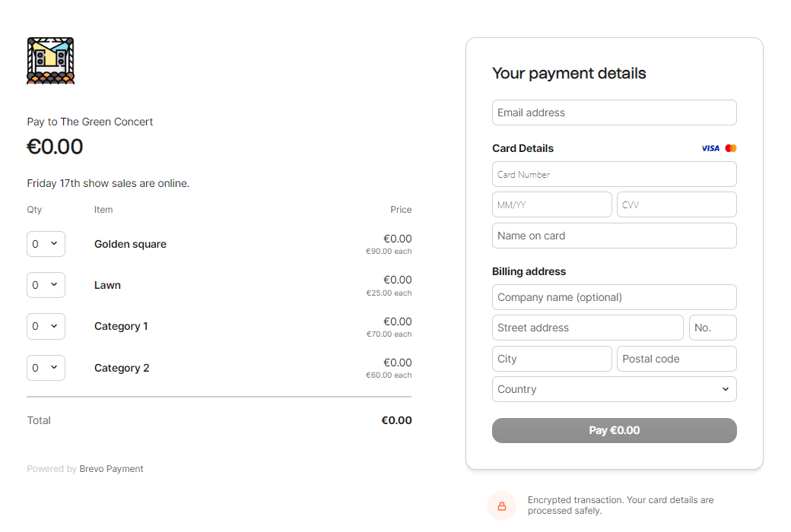Viewport: 791px width, 532px height.
Task: Click the lock encrypted transaction icon
Action: tap(502, 505)
